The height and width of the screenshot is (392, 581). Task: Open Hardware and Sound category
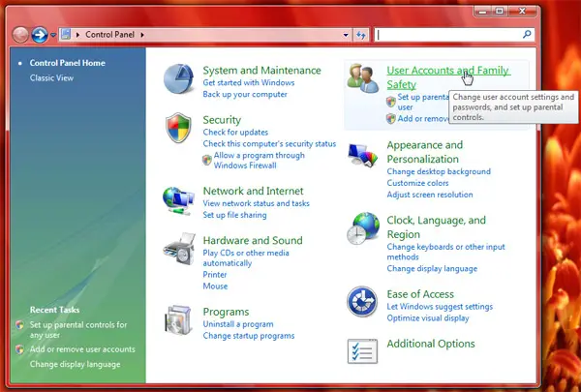coord(253,240)
